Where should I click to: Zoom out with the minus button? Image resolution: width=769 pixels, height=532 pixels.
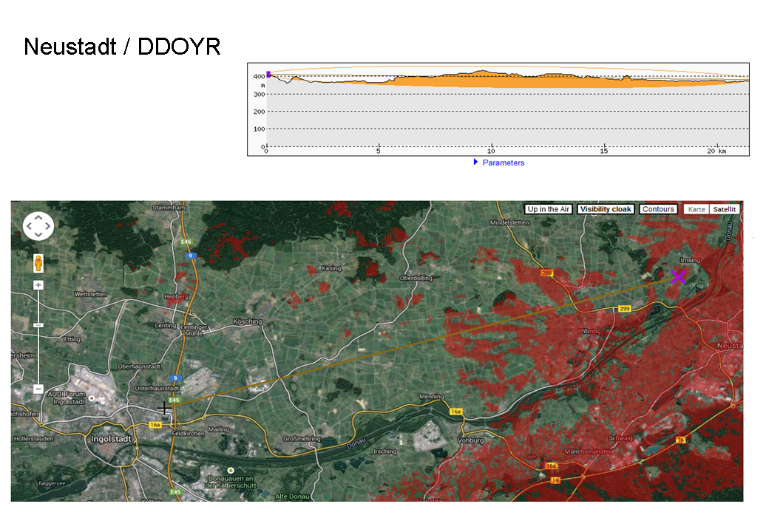pos(38,389)
